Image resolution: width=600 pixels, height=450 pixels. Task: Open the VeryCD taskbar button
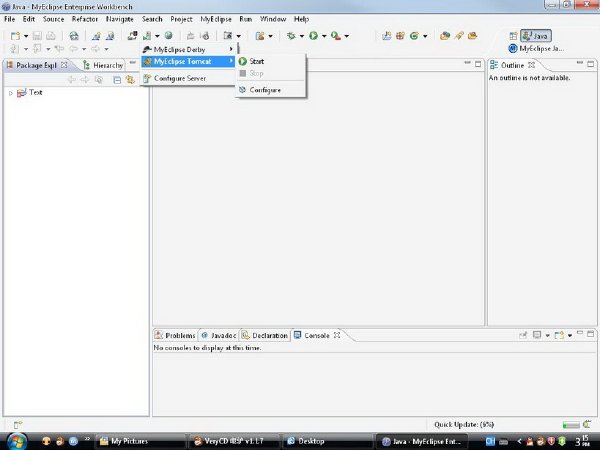click(234, 441)
